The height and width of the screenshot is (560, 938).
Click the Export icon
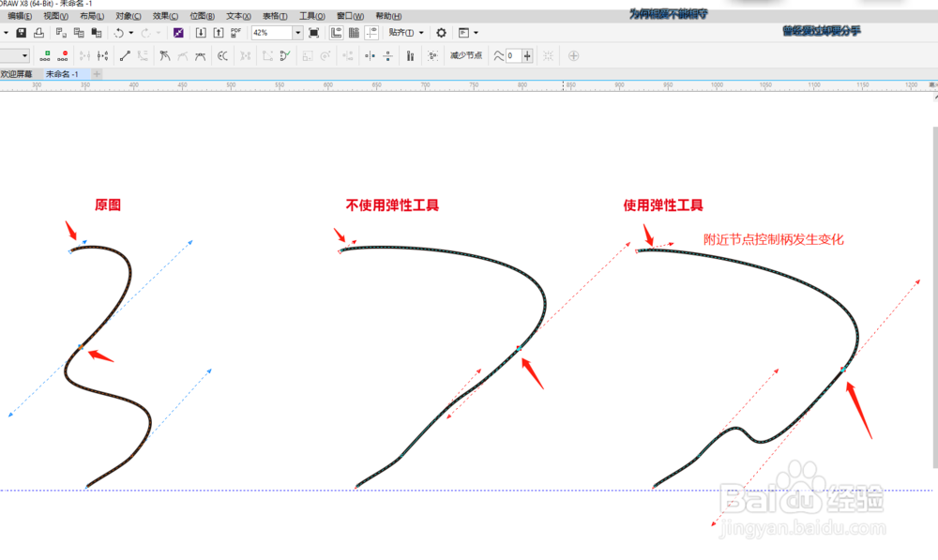point(219,33)
